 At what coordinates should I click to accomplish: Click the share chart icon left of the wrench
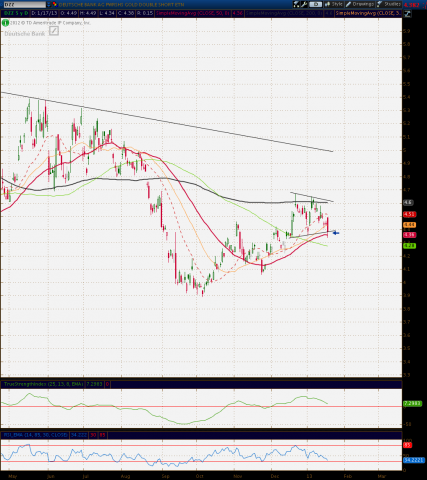click(x=297, y=4)
